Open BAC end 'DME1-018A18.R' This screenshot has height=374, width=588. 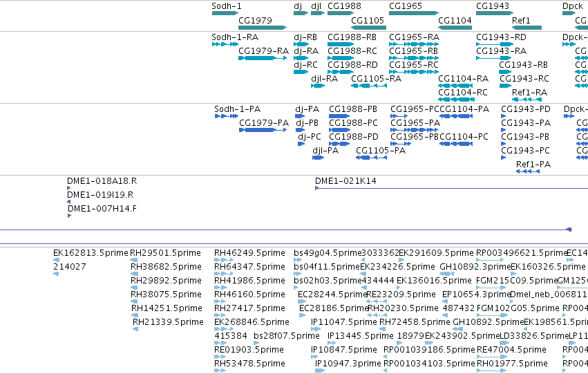pyautogui.click(x=102, y=181)
